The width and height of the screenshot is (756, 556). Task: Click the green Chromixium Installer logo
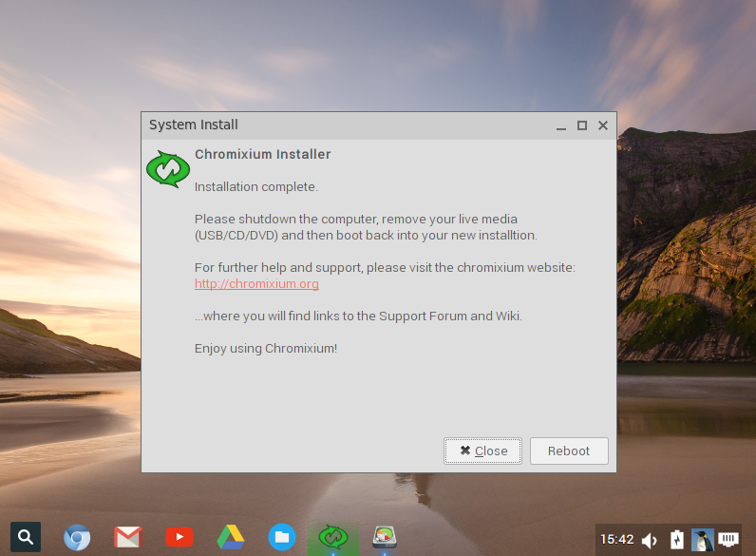168,169
